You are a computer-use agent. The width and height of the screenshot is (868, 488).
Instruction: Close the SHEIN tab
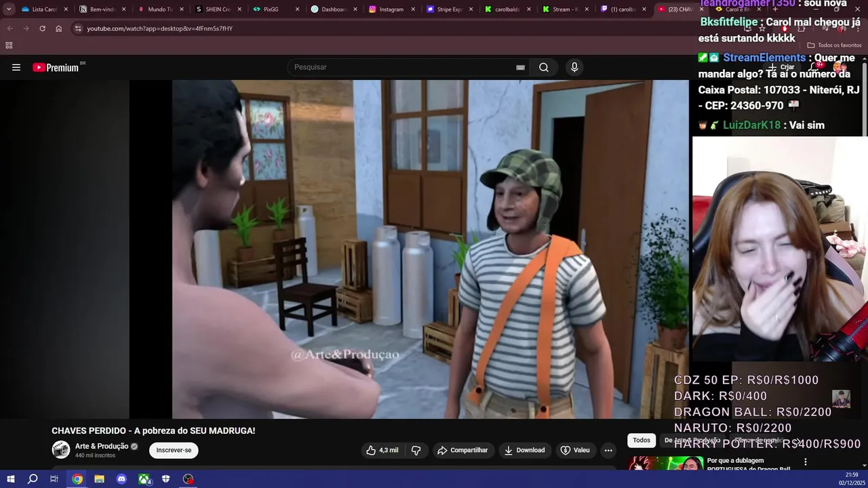tap(239, 9)
